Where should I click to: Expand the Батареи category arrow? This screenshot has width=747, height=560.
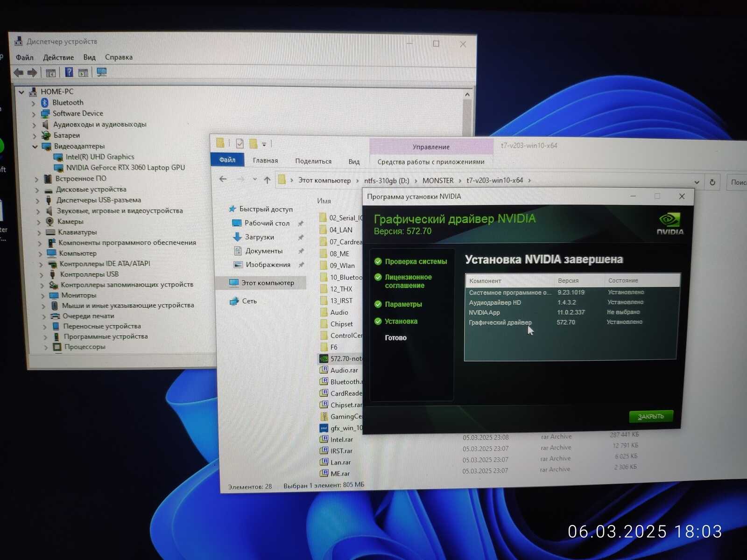(x=35, y=136)
